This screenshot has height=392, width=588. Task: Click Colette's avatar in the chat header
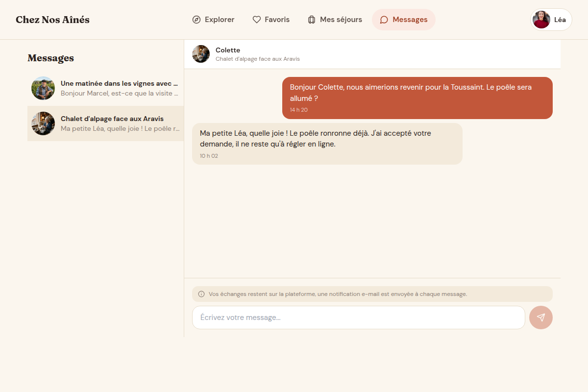click(x=201, y=54)
